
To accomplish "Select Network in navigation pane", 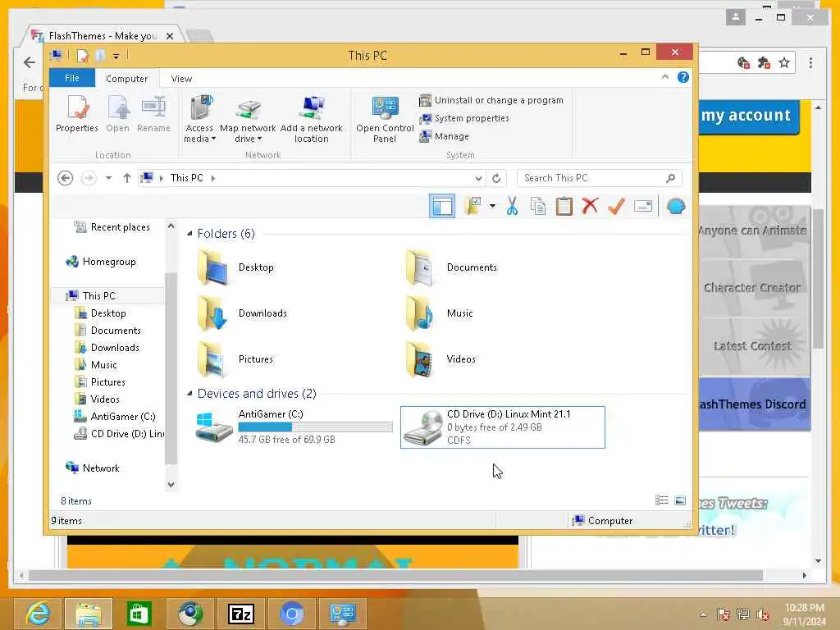I will pos(93,468).
